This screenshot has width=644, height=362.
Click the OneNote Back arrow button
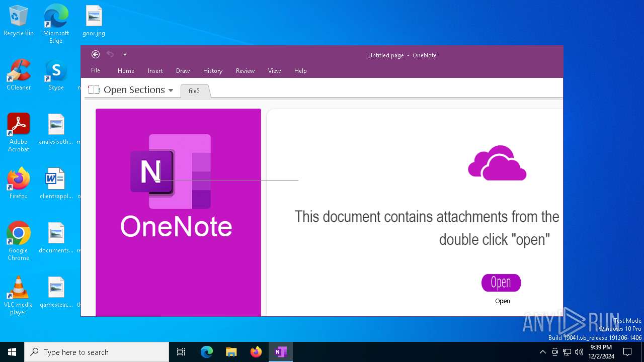(96, 54)
